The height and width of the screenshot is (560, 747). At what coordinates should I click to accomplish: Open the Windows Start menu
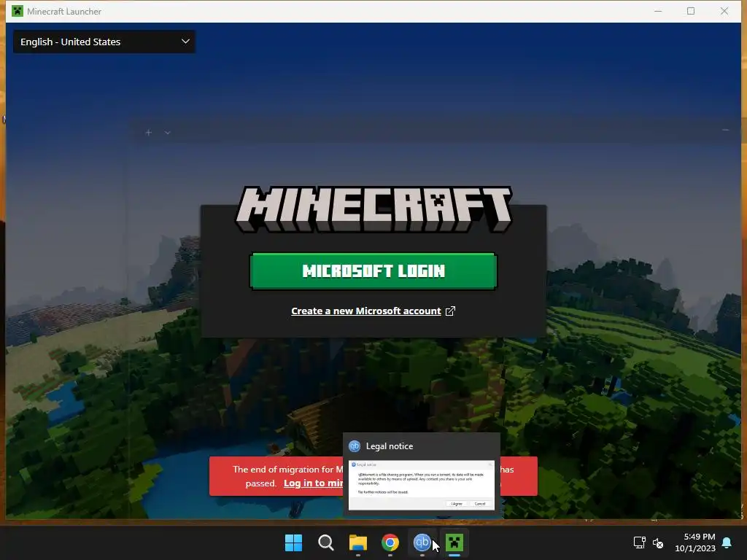[293, 542]
